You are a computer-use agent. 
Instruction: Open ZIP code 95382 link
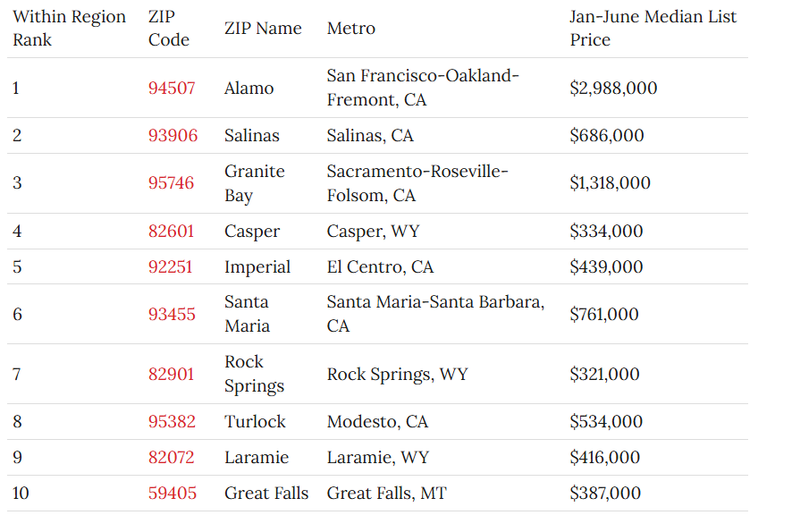pyautogui.click(x=172, y=421)
